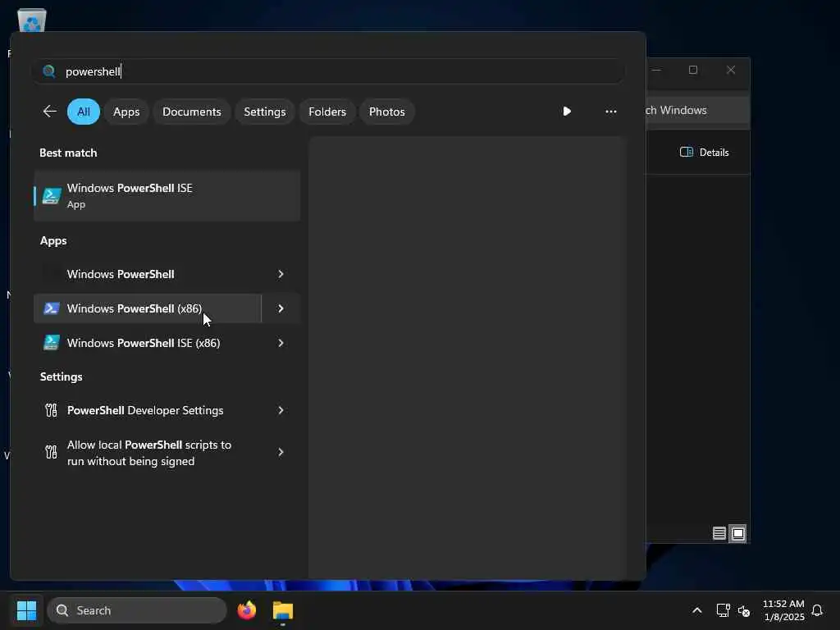Switch to the Documents filter
Screen dimensions: 840x630
tap(192, 112)
